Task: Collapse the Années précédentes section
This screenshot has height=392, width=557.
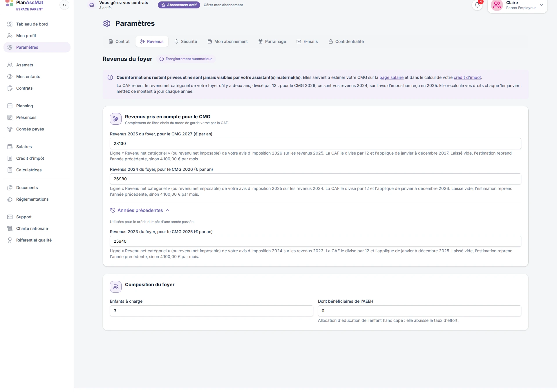Action: click(140, 210)
